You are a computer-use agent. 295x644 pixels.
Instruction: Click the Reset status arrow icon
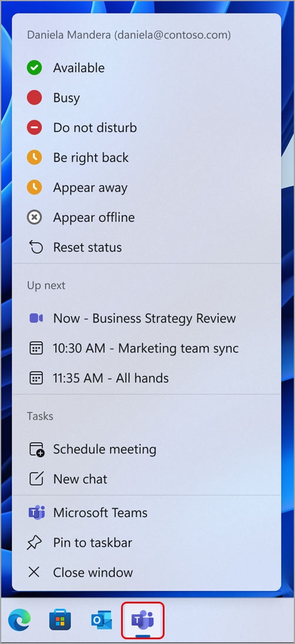[36, 247]
